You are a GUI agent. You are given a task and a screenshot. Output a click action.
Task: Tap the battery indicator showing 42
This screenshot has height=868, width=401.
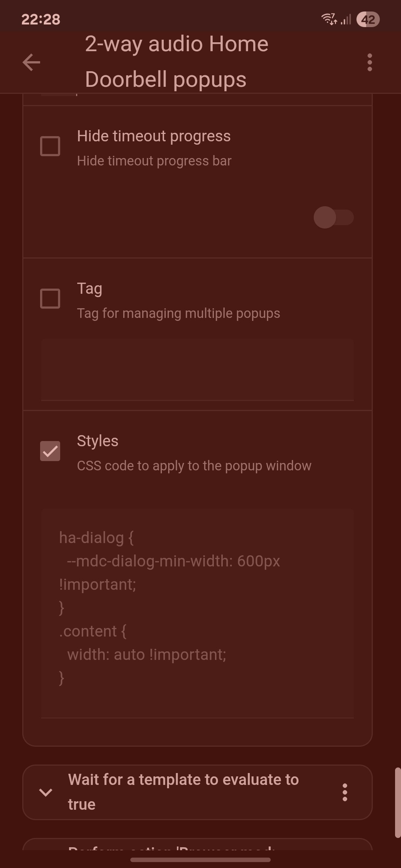tap(368, 19)
